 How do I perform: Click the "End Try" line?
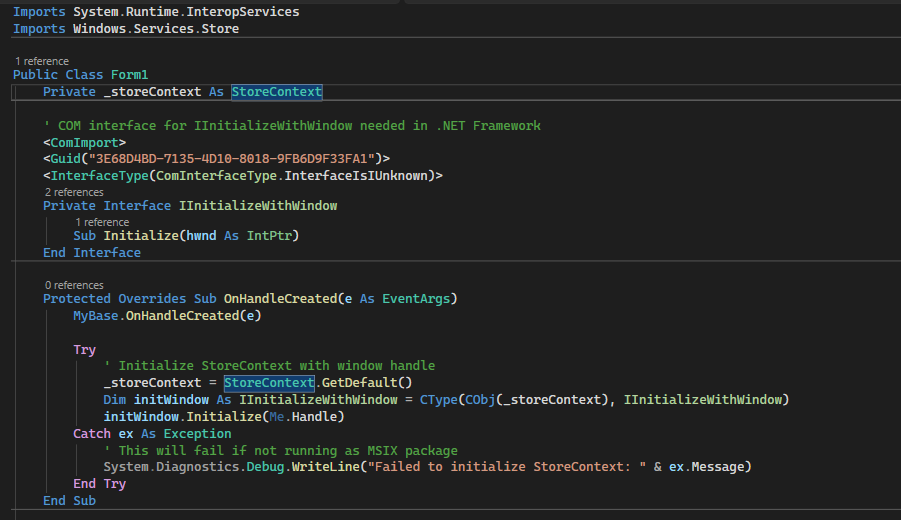99,484
